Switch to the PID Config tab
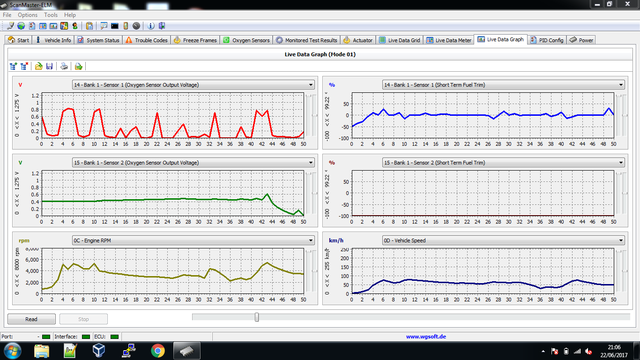 tap(547, 40)
